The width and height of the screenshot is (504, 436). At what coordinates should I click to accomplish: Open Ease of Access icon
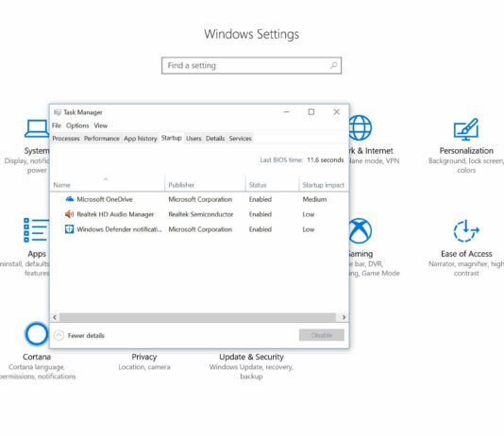click(466, 230)
